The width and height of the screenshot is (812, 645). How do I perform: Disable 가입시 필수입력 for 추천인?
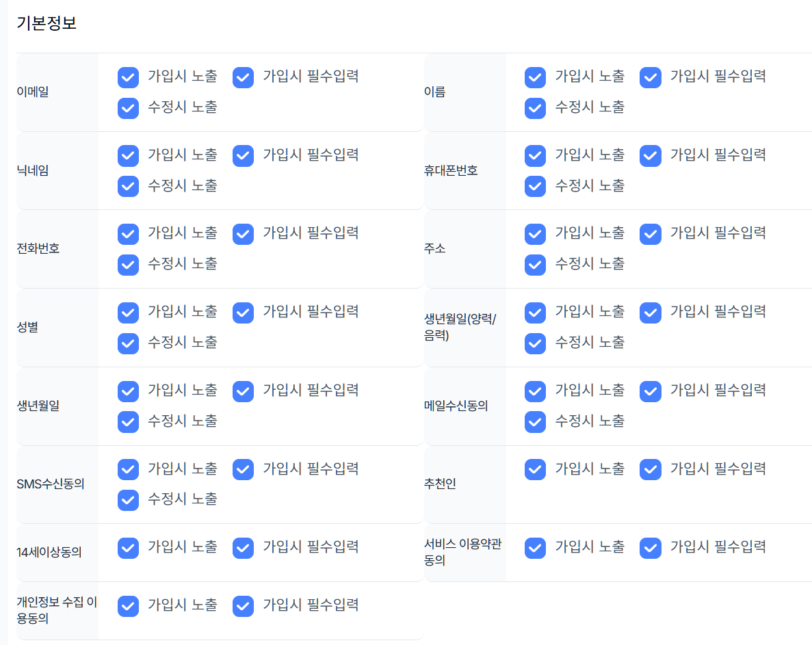point(650,469)
